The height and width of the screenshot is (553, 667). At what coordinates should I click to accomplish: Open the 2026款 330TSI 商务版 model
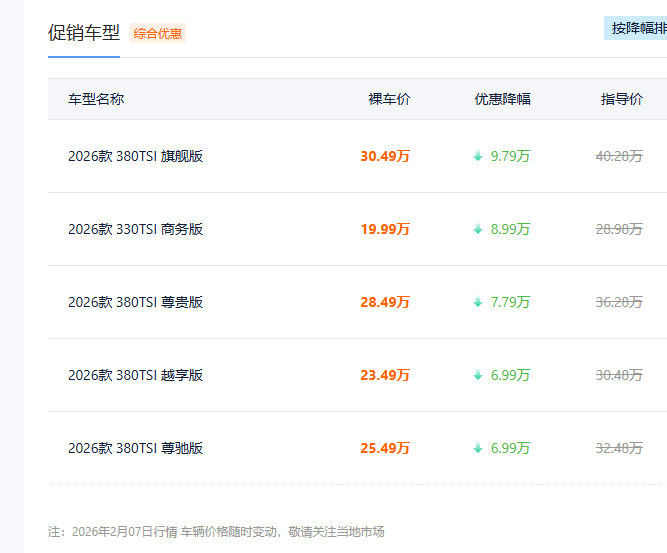[x=135, y=229]
